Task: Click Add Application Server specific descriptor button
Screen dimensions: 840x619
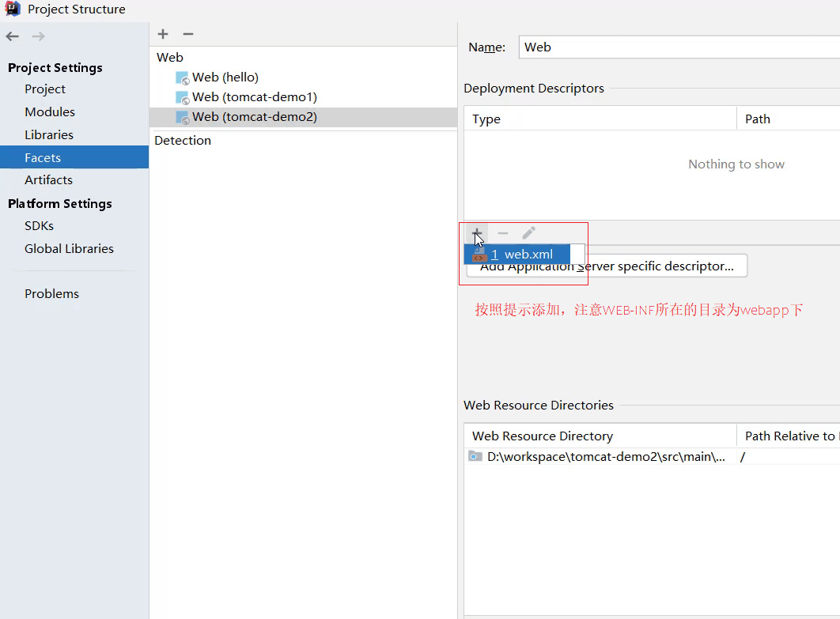Action: (664, 267)
